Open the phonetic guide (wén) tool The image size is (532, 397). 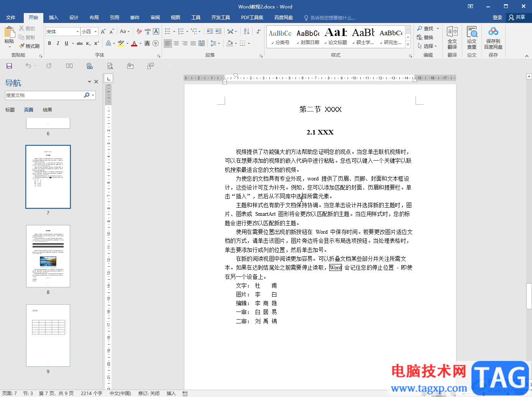click(148, 31)
